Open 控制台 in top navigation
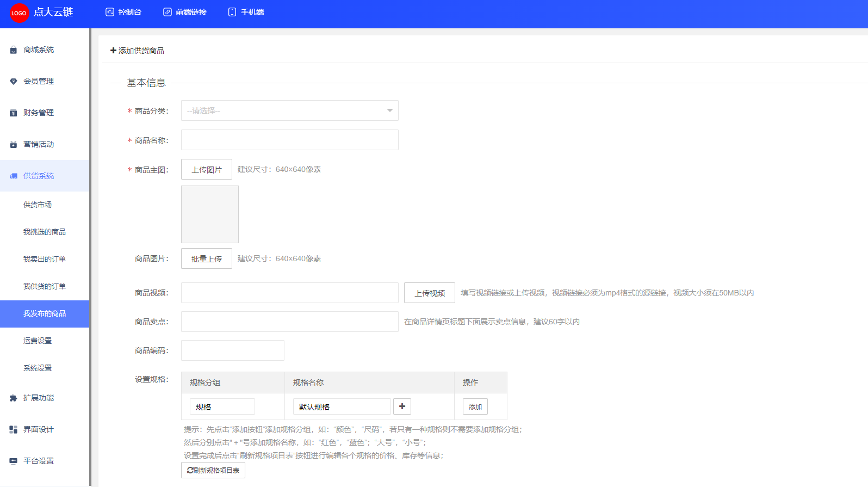The width and height of the screenshot is (868, 487). [x=123, y=12]
